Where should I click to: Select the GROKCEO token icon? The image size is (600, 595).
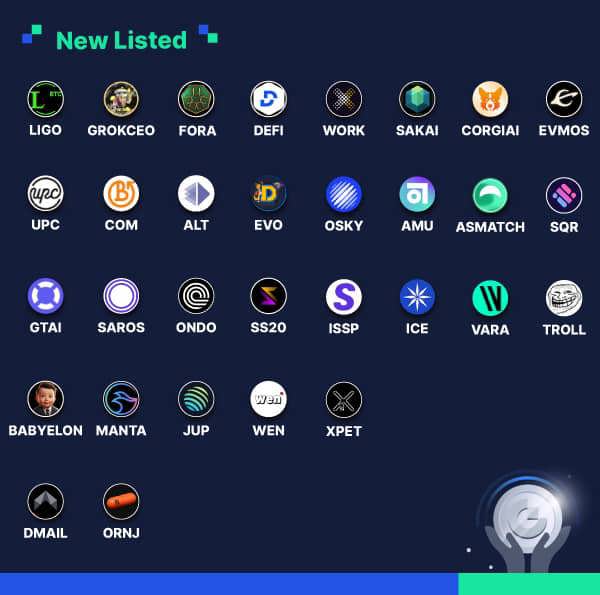click(121, 99)
